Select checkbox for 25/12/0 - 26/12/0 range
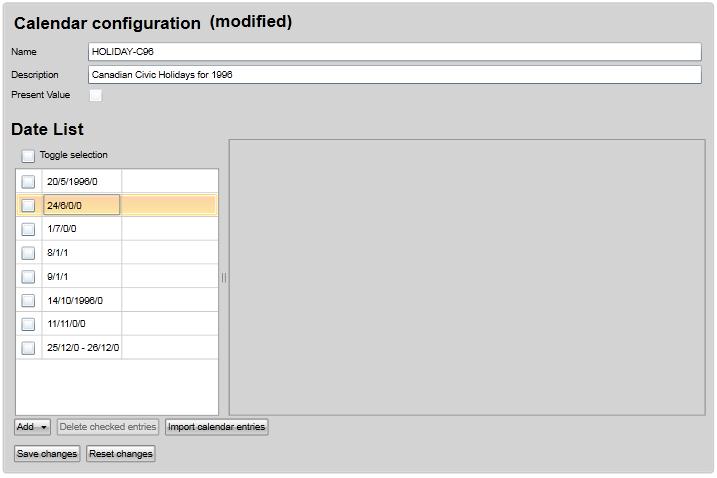Screen dimensions: 717x478 click(28, 348)
